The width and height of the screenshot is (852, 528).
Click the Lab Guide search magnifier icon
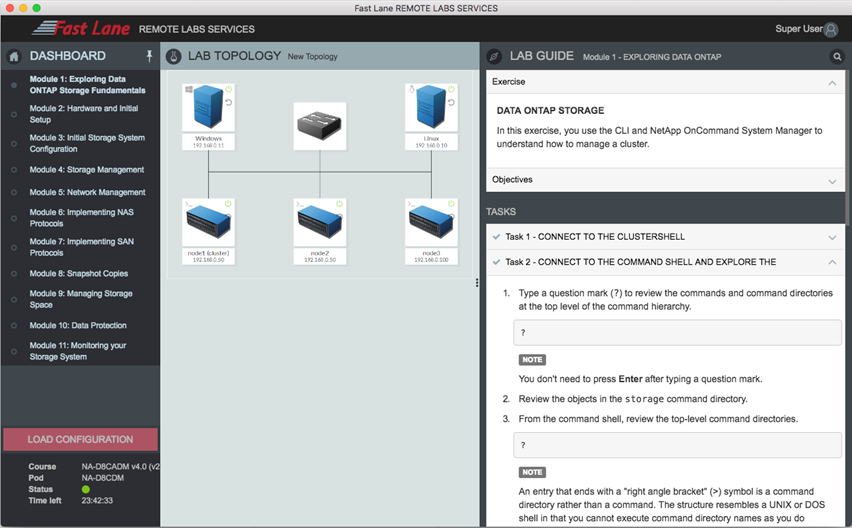click(837, 57)
